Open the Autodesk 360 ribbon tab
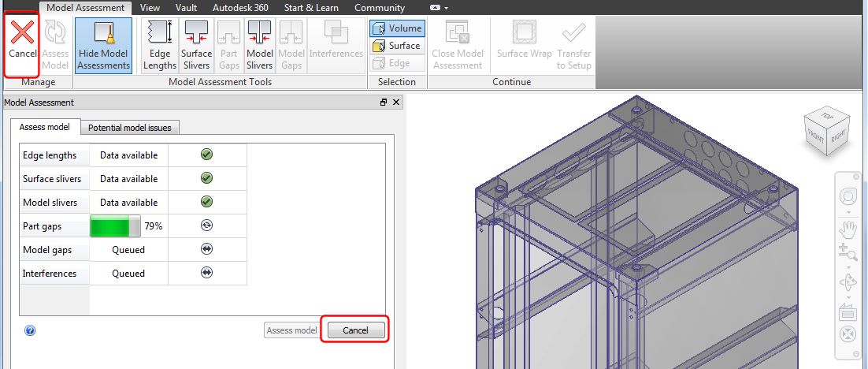Image resolution: width=868 pixels, height=369 pixels. point(240,8)
